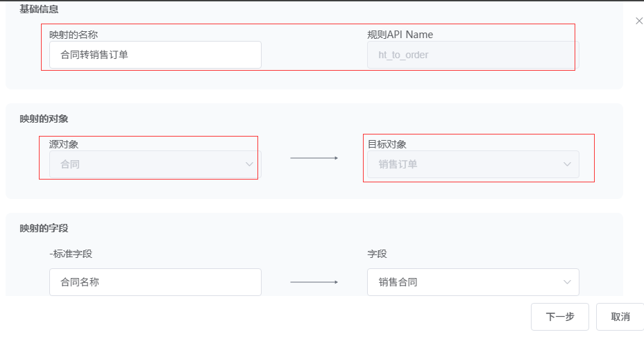Click the -标准字段 label
Screen dimensions: 644x339
71,254
